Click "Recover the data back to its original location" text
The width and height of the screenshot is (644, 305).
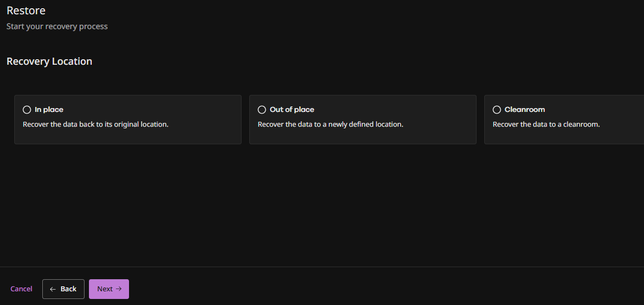tap(96, 125)
